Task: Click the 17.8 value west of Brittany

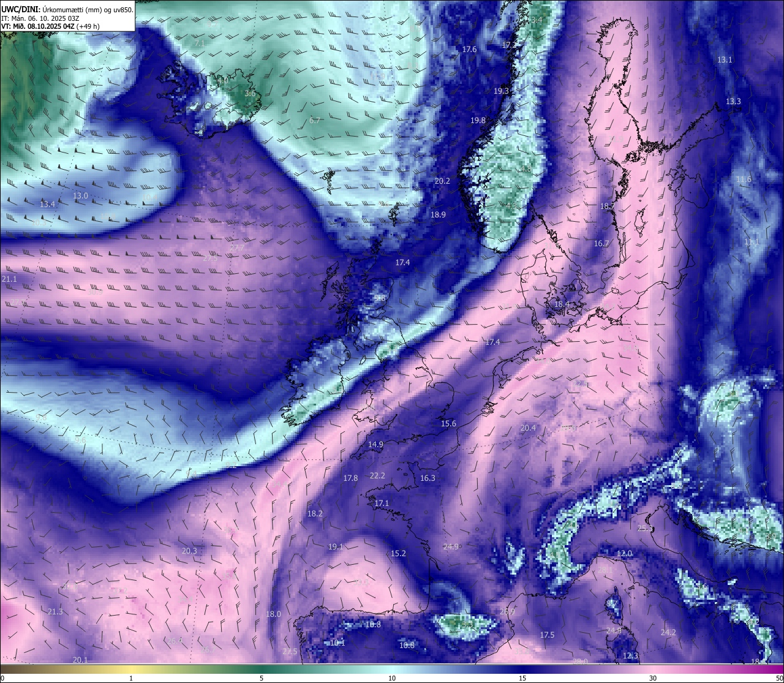Action: pos(350,478)
